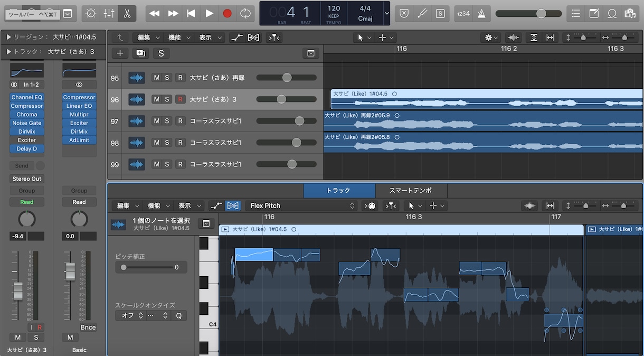Enable the metronome click

481,14
